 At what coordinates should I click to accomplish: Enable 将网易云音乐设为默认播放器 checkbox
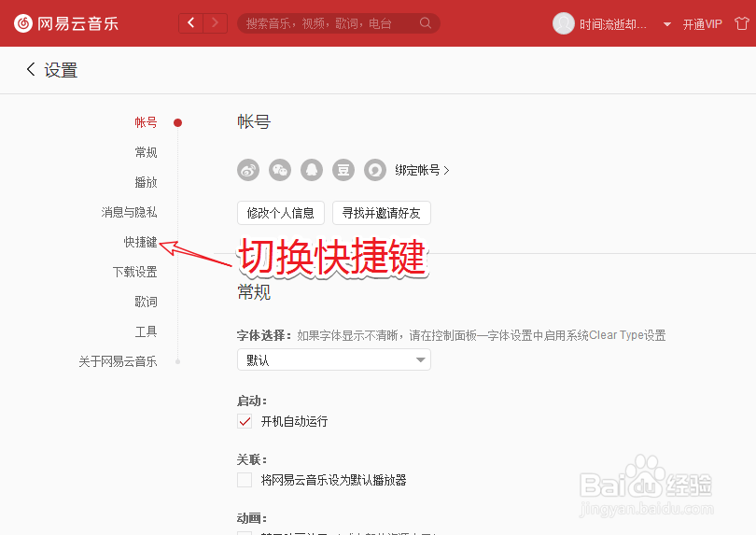245,480
